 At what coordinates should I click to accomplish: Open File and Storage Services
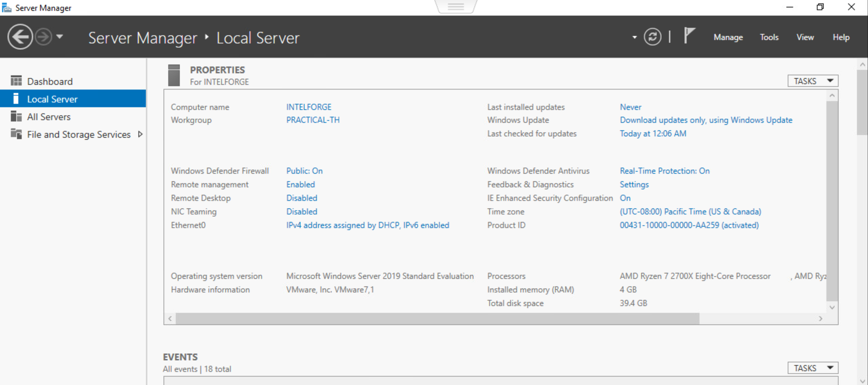tap(73, 134)
